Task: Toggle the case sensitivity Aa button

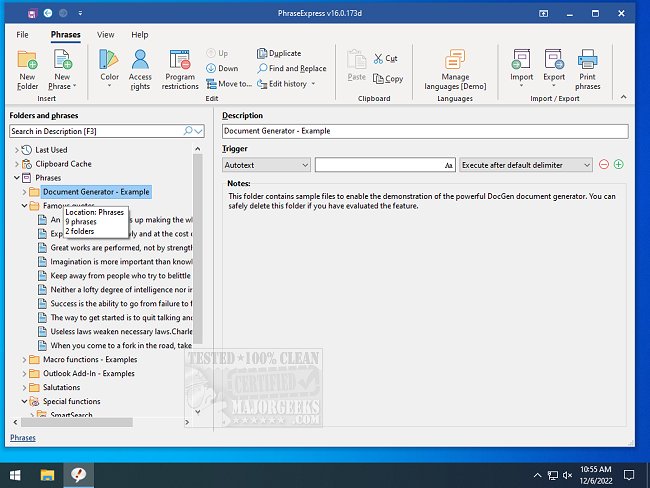Action: point(449,165)
